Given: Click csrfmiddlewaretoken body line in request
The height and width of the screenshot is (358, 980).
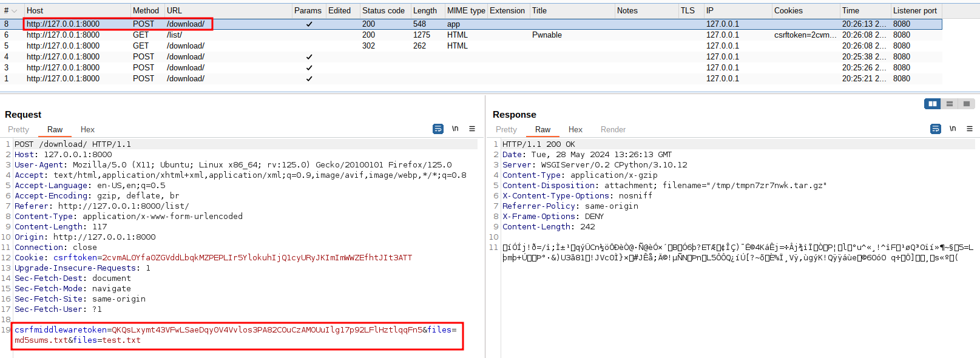Looking at the screenshot, I should click(235, 330).
